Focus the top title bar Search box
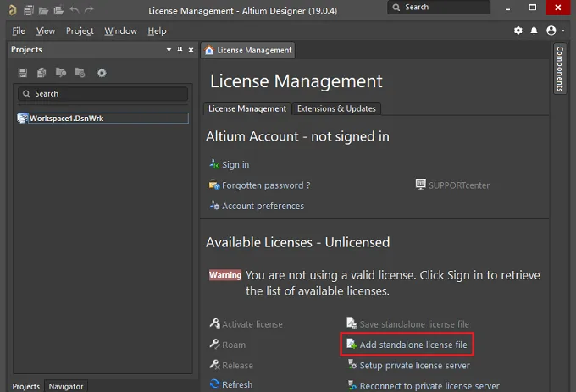The image size is (576, 392). (x=439, y=7)
